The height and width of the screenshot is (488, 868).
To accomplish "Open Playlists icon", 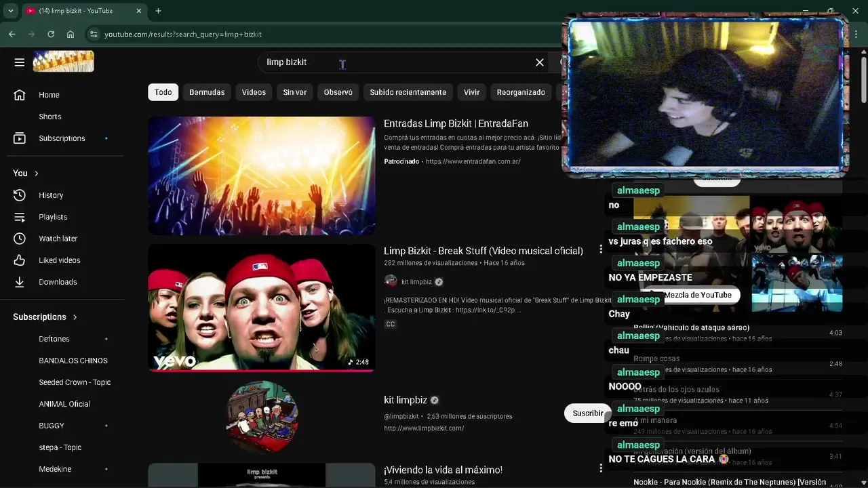I will pyautogui.click(x=20, y=217).
